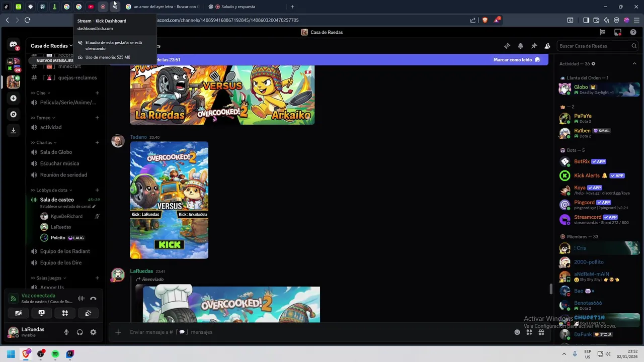Open the quests flag icon in title bar
The height and width of the screenshot is (362, 644).
602,32
